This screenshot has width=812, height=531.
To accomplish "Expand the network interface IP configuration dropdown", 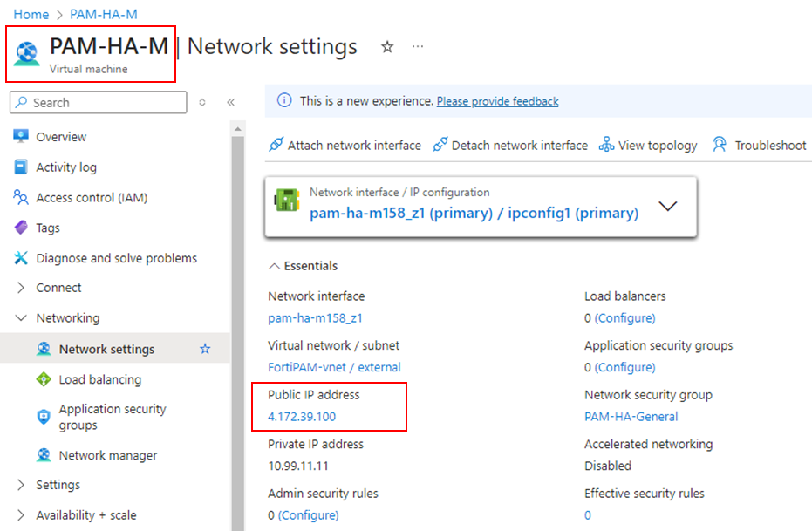I will 669,207.
